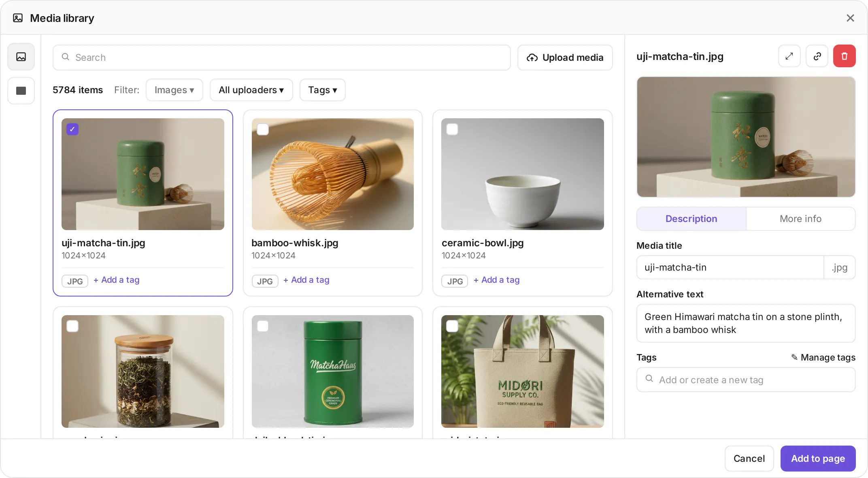Open the All uploaders dropdown
Screen dimensions: 868x478
tap(251, 90)
